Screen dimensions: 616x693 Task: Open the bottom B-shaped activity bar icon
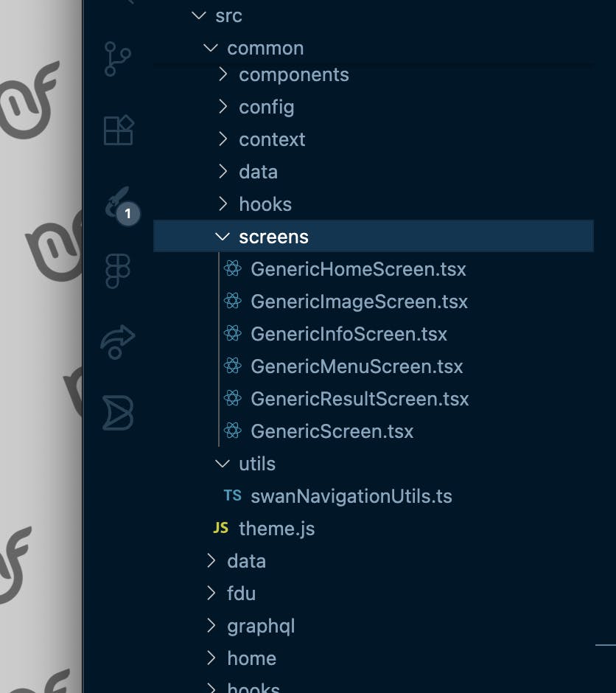(118, 412)
